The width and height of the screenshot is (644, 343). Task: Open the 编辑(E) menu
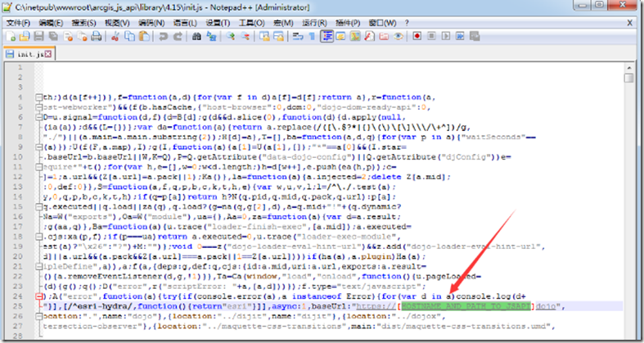51,23
